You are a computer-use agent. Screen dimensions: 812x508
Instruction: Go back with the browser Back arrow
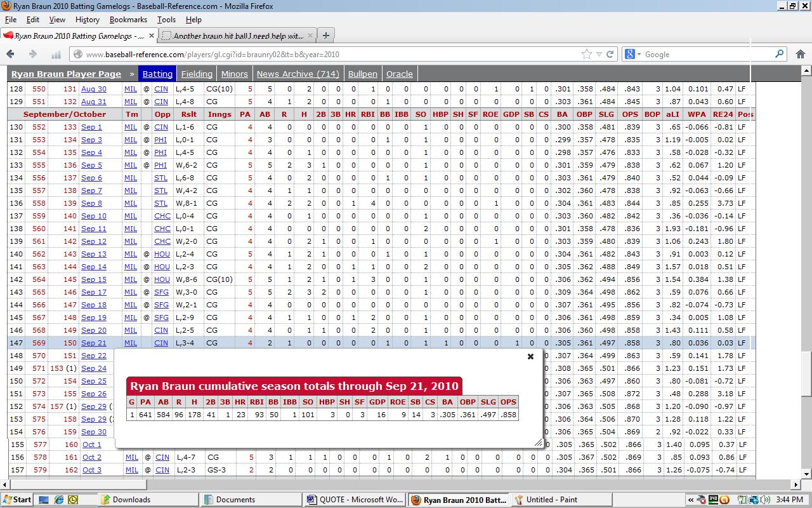tap(11, 54)
